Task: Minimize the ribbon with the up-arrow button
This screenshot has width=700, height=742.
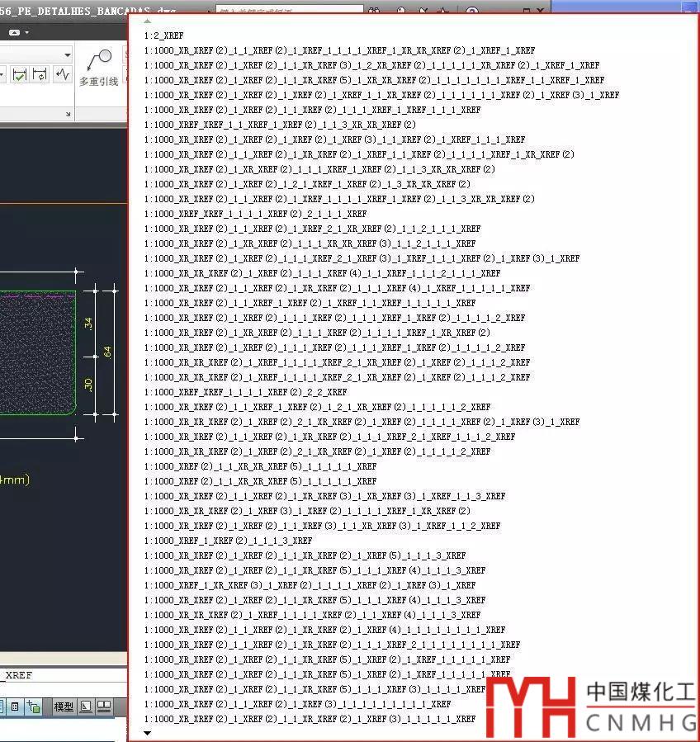Action: (15, 33)
